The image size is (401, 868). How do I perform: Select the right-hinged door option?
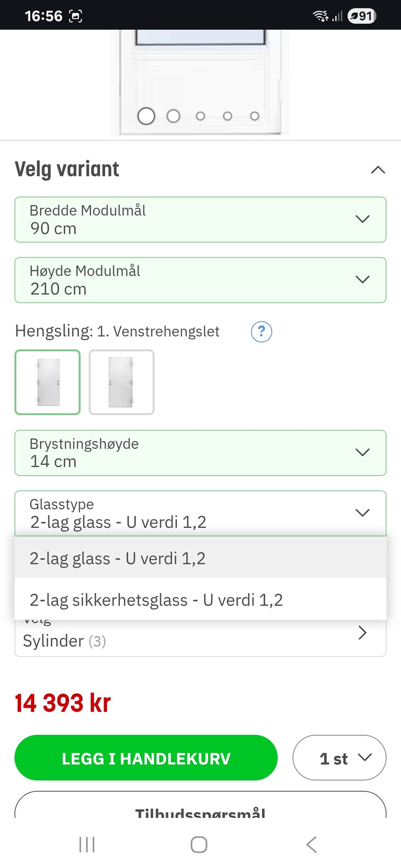pos(121,382)
